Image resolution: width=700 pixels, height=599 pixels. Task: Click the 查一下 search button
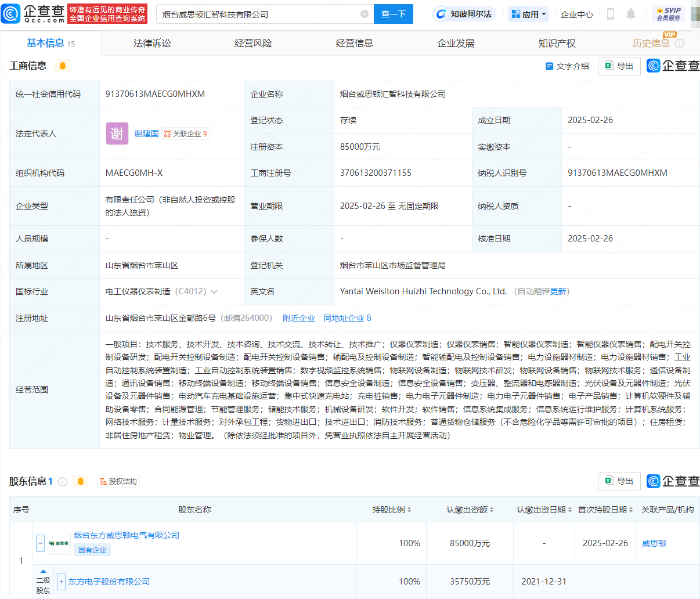pos(394,14)
